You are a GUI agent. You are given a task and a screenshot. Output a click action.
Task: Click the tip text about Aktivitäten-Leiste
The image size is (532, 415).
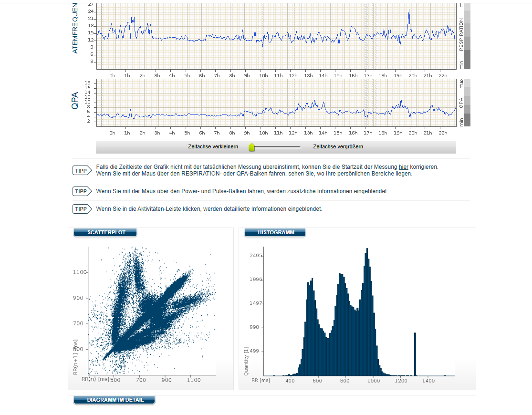click(x=209, y=209)
